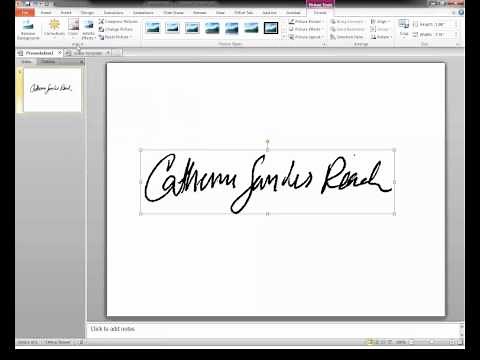Screen dimensions: 480x360
Task: Switch to Normal view in status bar
Action: pos(371,342)
